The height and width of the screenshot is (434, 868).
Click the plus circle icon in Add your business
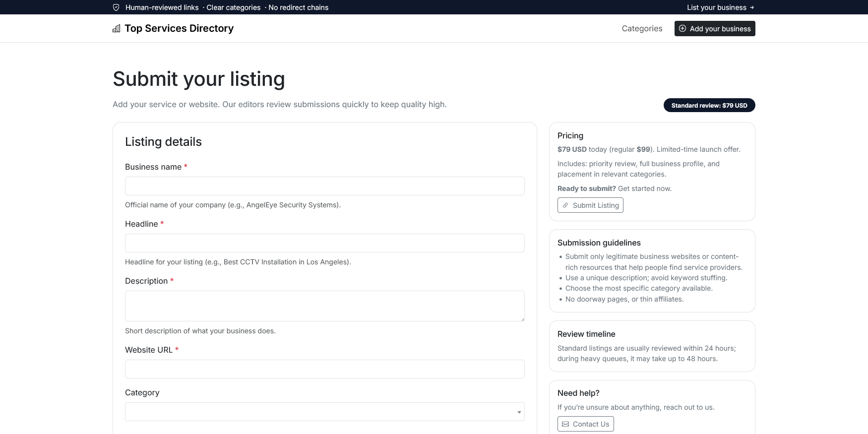pyautogui.click(x=682, y=29)
